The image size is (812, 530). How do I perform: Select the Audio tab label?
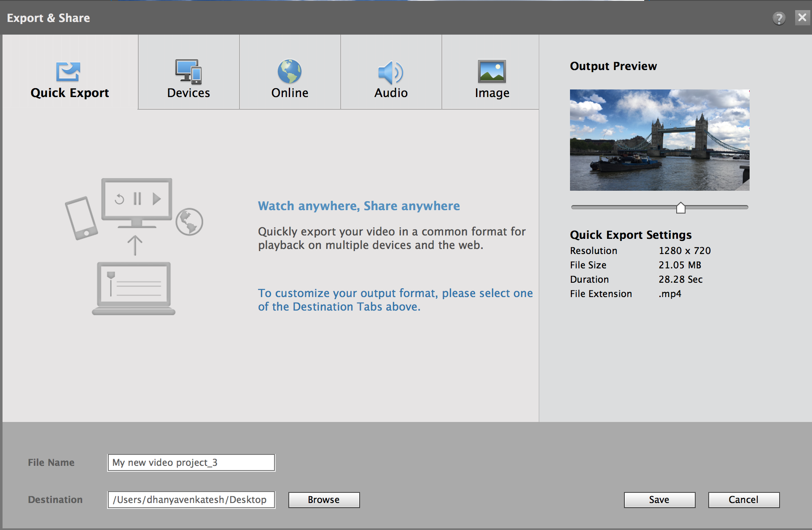[x=391, y=93]
